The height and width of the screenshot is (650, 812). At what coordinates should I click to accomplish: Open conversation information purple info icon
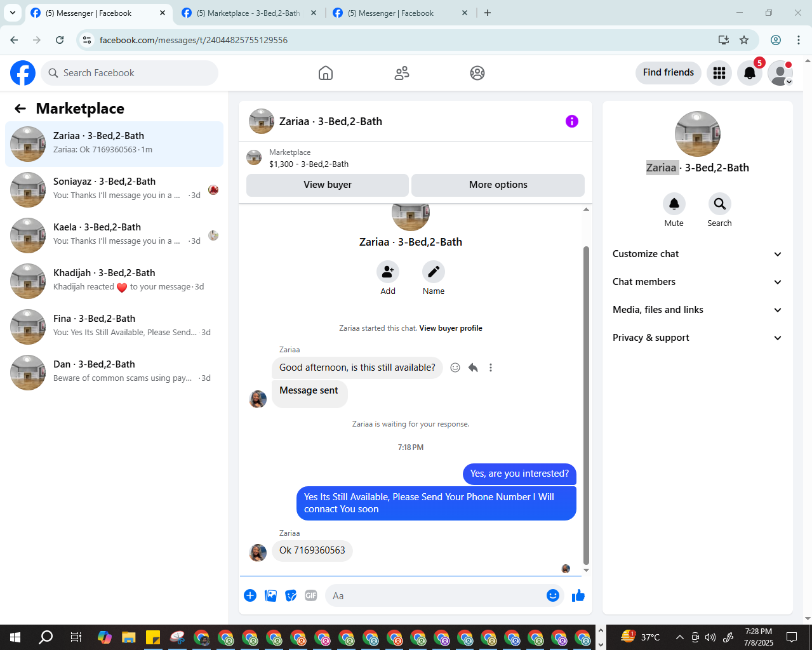click(x=572, y=121)
